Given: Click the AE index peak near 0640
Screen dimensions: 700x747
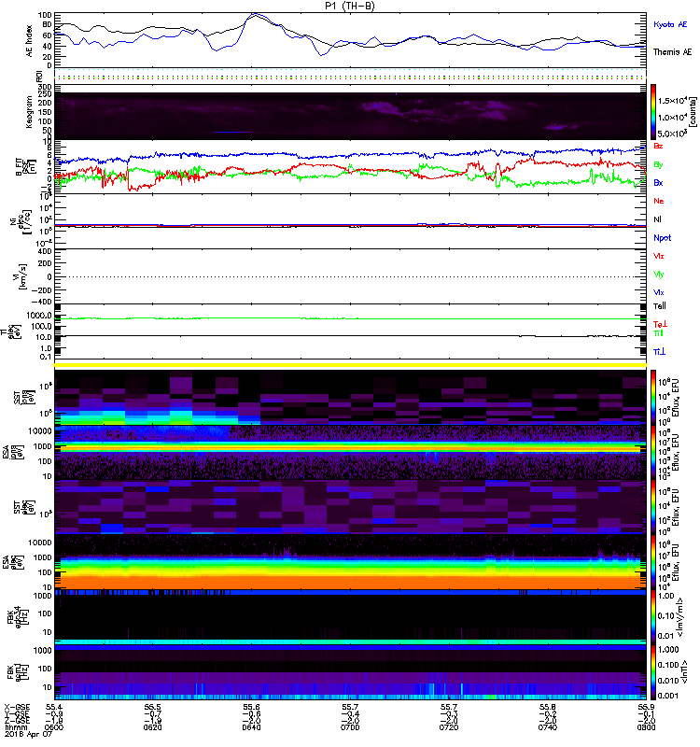Looking at the screenshot, I should (258, 15).
